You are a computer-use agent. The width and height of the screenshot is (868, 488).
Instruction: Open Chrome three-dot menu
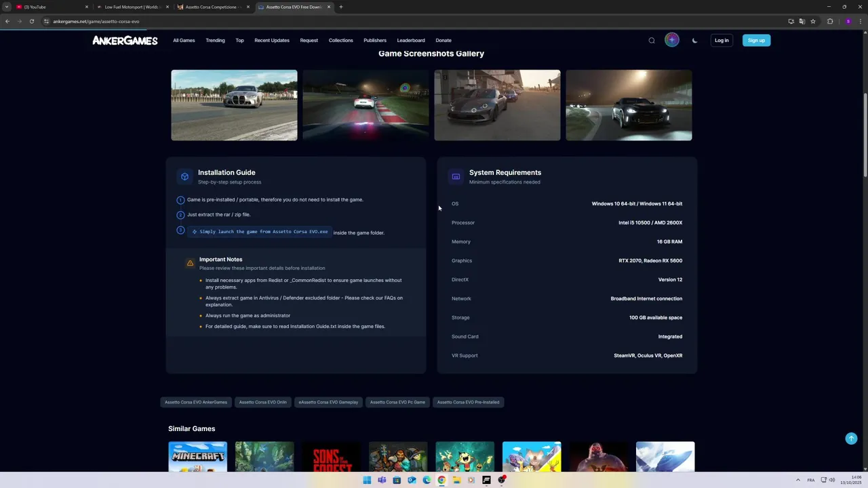[x=861, y=21]
